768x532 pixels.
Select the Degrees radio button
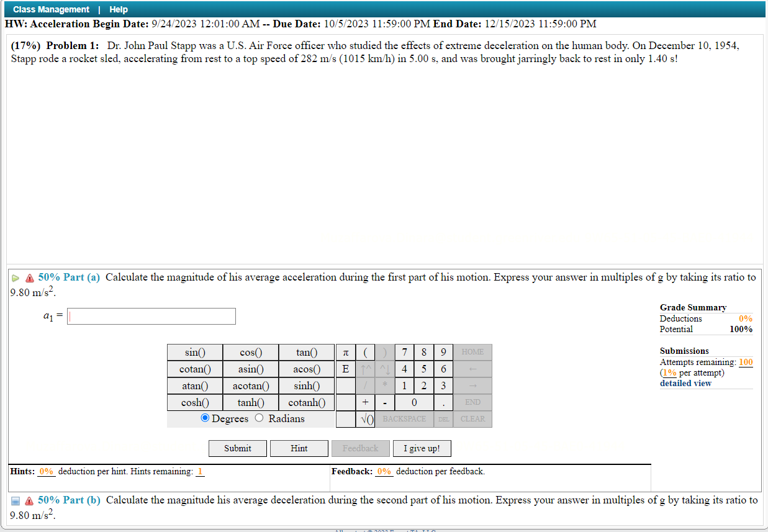(205, 418)
